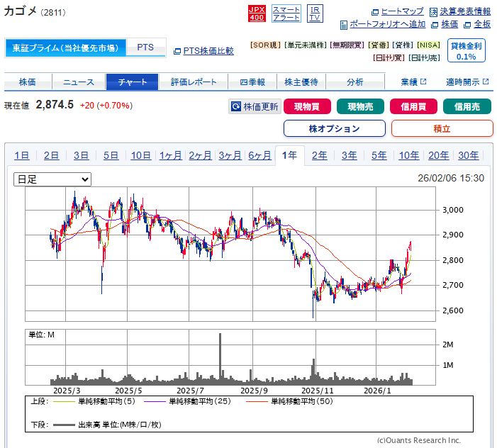
Task: Click the tall volume spike bar
Action: pos(220,359)
